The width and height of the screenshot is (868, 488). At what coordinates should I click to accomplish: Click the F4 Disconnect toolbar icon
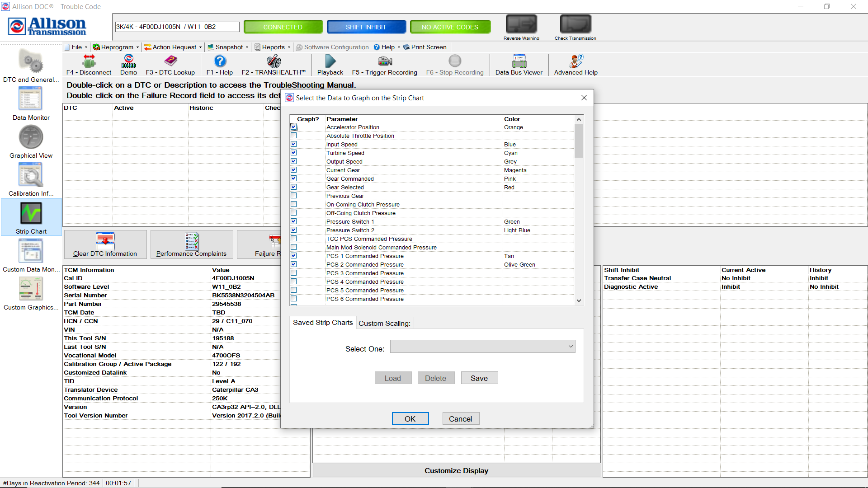[89, 61]
